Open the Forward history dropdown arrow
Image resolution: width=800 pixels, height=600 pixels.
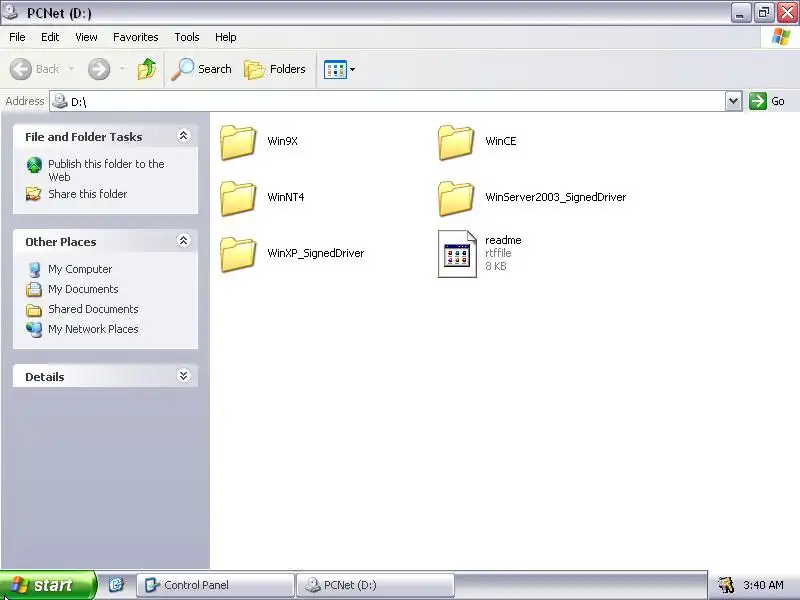122,69
